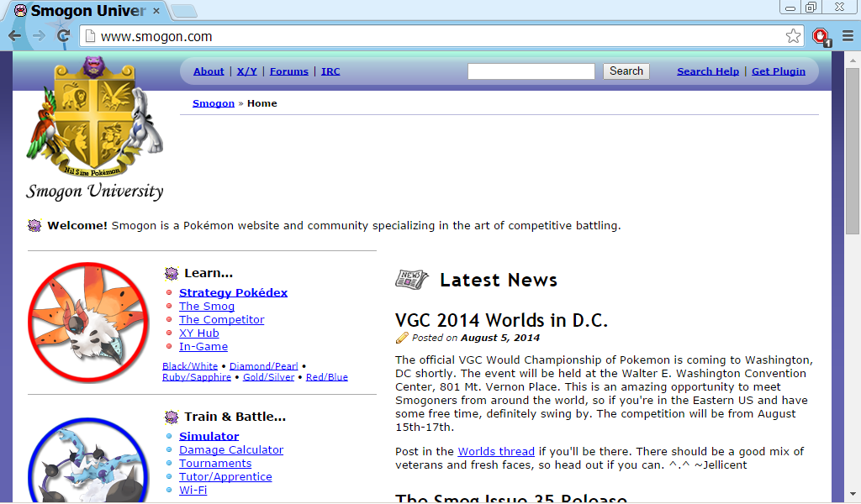
Task: Open the red adblock extension icon
Action: [821, 37]
